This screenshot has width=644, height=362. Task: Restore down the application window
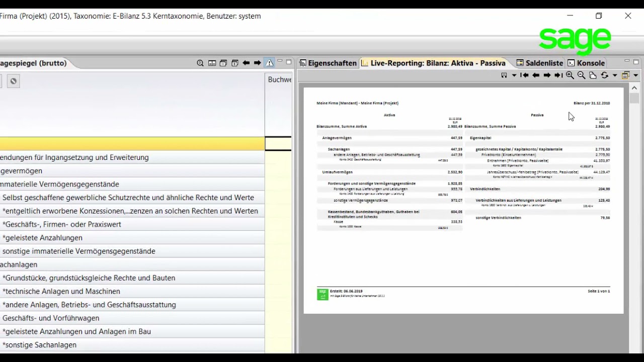pyautogui.click(x=599, y=16)
